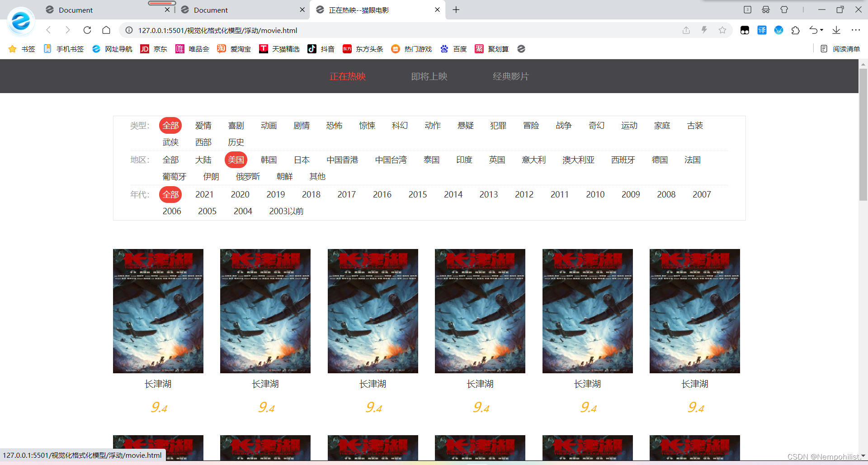Image resolution: width=868 pixels, height=465 pixels.
Task: Select 经典影片 navigation item
Action: tap(510, 76)
